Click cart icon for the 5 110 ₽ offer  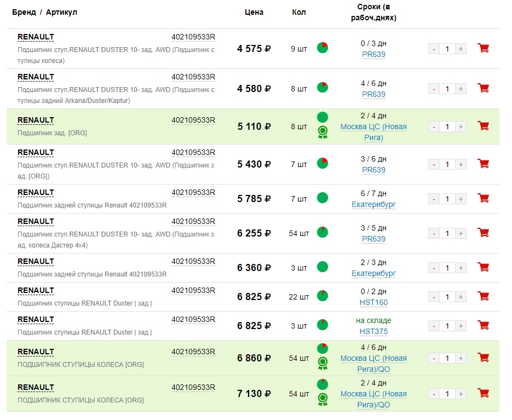coord(484,126)
